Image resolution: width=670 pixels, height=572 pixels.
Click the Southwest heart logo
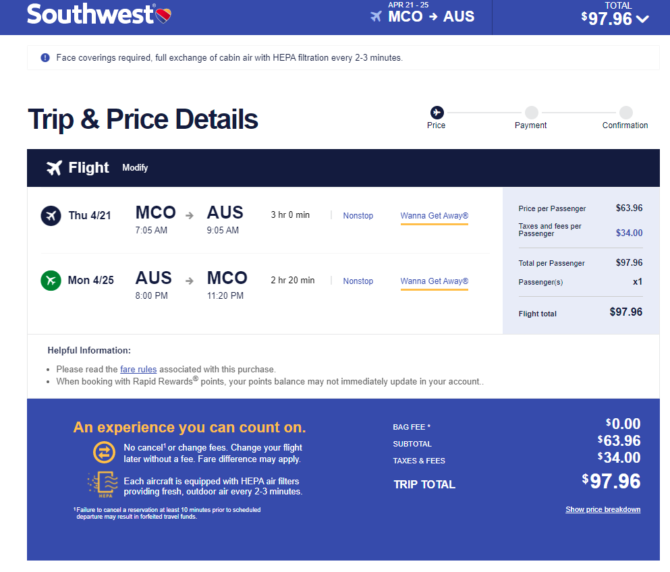163,15
